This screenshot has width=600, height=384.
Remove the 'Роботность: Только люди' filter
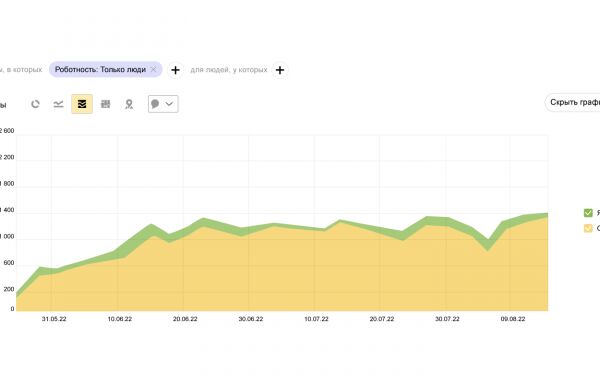tap(153, 70)
